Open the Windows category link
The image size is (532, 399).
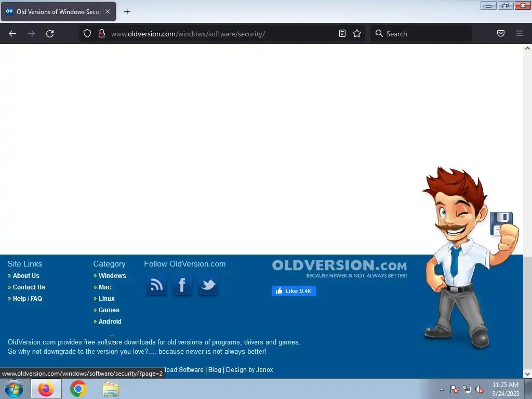112,276
